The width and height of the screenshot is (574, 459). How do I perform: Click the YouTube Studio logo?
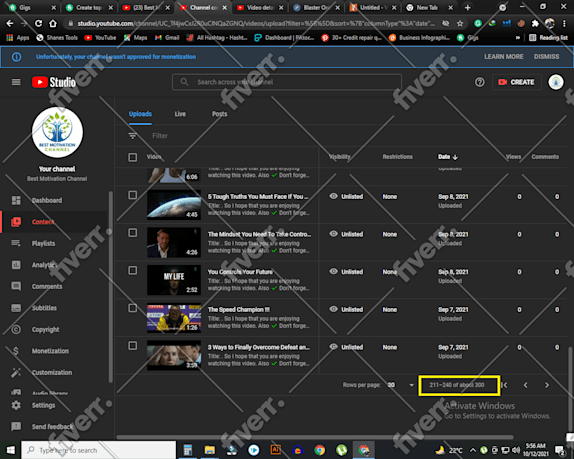pos(54,82)
